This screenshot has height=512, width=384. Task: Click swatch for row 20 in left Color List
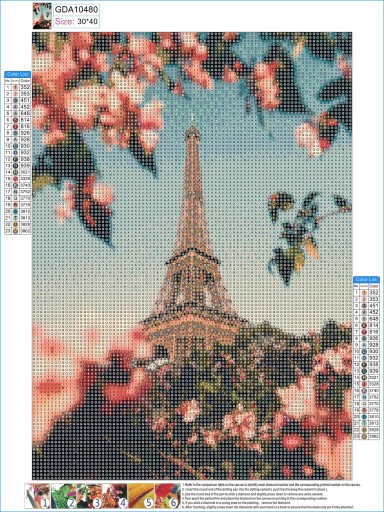pos(15,211)
